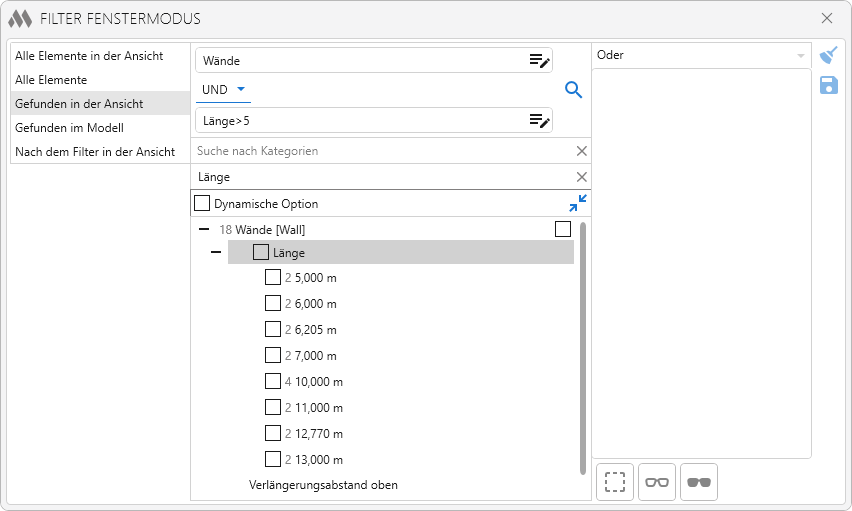
Task: Click the edit list icon beside Länge>5
Action: click(x=539, y=121)
